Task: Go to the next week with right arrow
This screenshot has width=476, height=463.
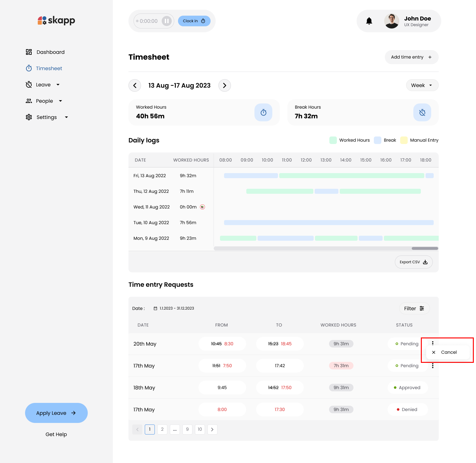Action: [x=224, y=85]
